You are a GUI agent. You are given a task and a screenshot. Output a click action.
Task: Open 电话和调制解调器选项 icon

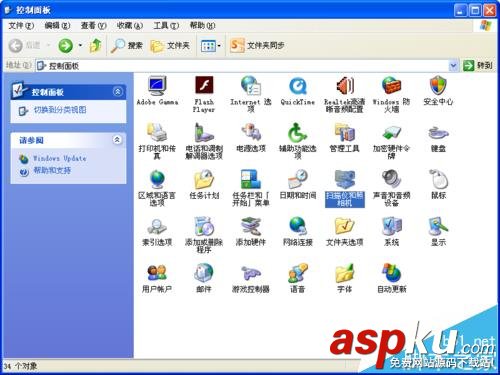pos(204,132)
